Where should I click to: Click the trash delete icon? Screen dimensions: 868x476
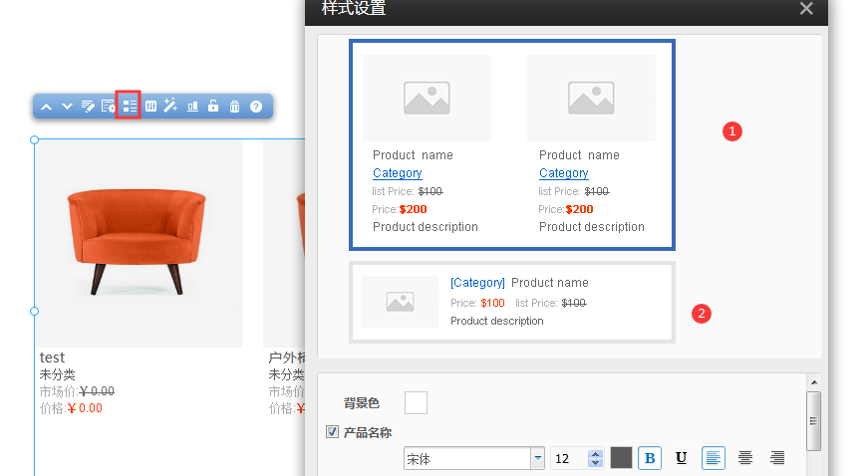[234, 106]
